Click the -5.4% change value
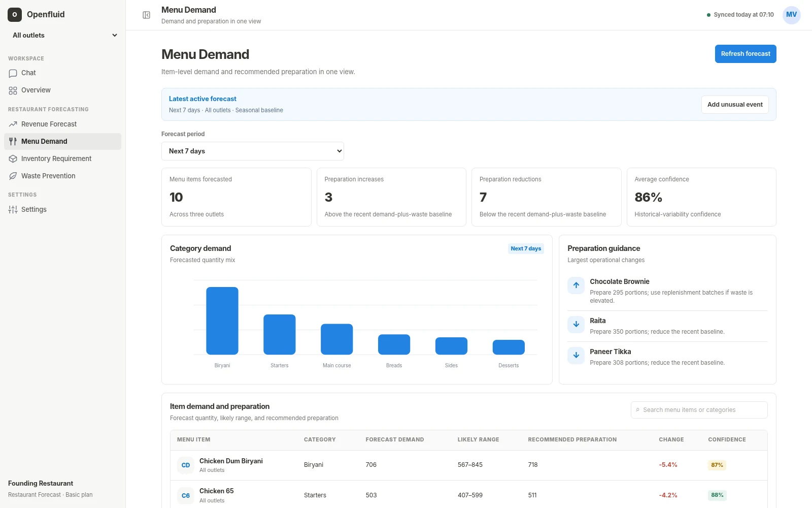This screenshot has width=812, height=508. tap(668, 465)
